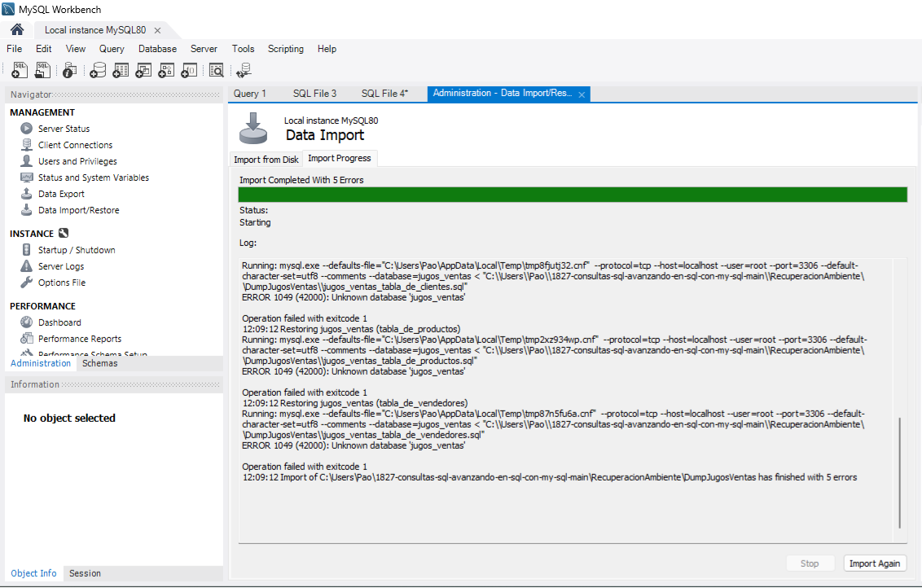Viewport: 922px width, 588px height.
Task: Switch to Import from Disk tab
Action: 266,160
